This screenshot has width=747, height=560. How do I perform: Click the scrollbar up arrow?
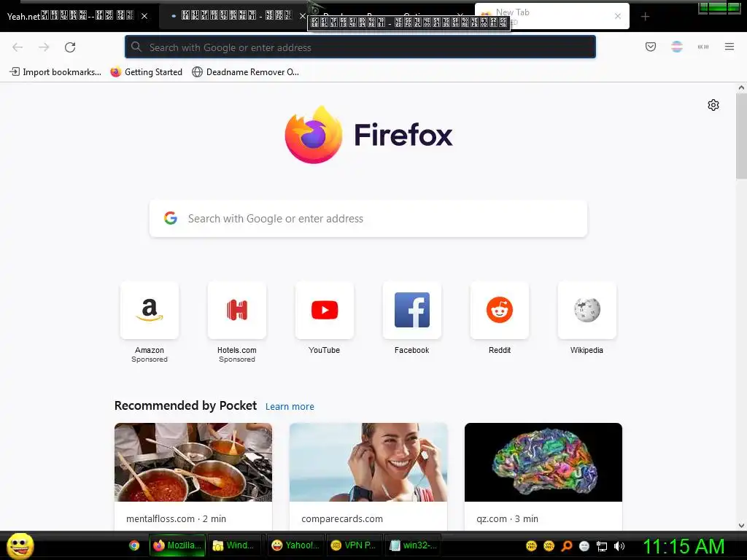tap(741, 87)
